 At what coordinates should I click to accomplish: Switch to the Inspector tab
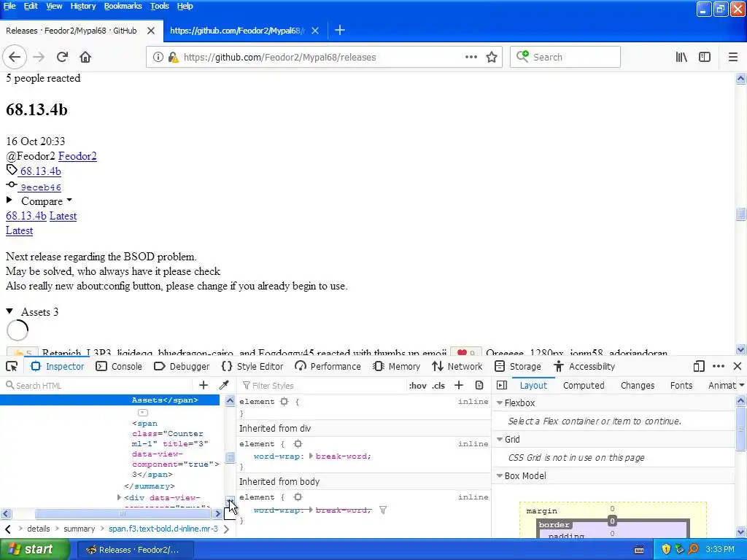click(57, 366)
